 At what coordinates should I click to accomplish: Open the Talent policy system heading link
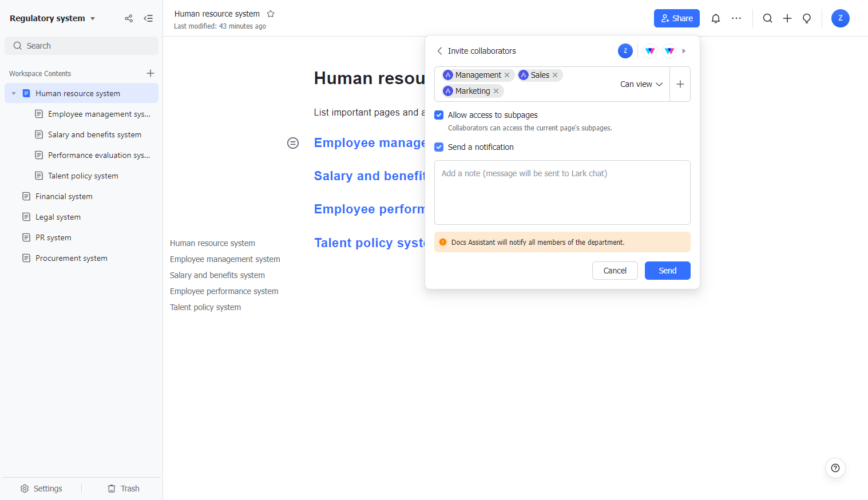coord(369,243)
